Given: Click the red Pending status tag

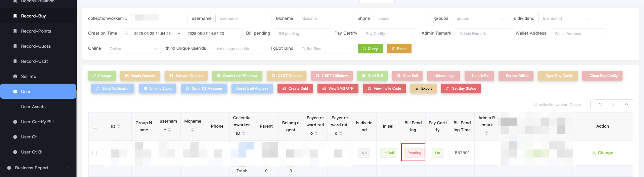Looking at the screenshot, I should [414, 153].
